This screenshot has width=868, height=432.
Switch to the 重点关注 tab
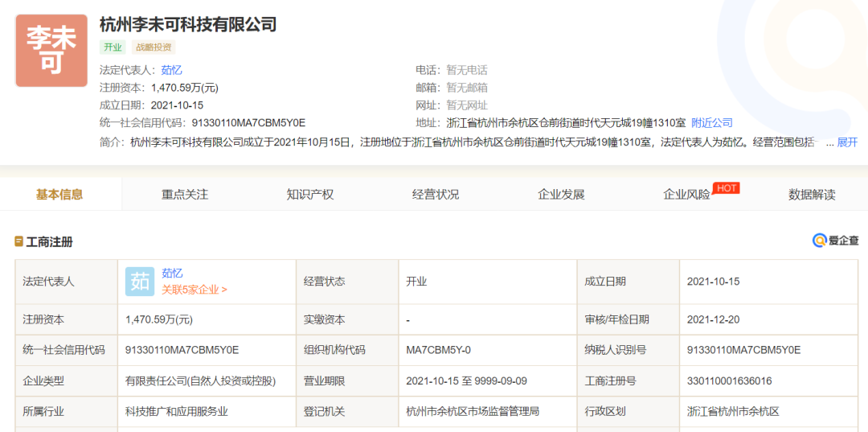(x=185, y=195)
